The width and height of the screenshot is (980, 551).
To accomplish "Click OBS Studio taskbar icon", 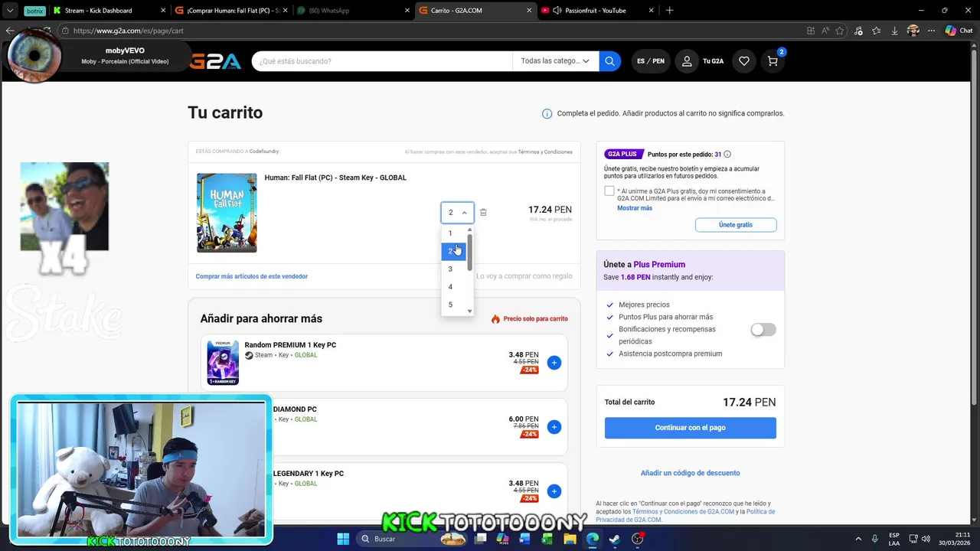I will click(x=638, y=539).
